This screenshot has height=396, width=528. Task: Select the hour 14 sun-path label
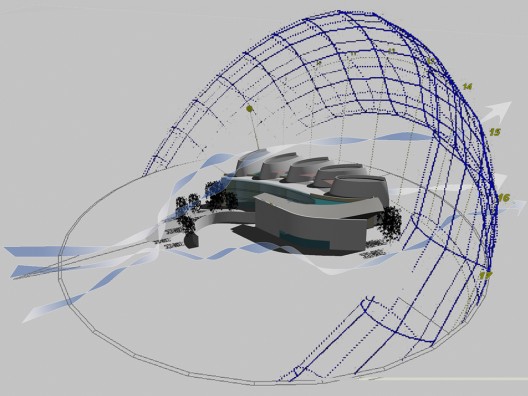click(467, 87)
